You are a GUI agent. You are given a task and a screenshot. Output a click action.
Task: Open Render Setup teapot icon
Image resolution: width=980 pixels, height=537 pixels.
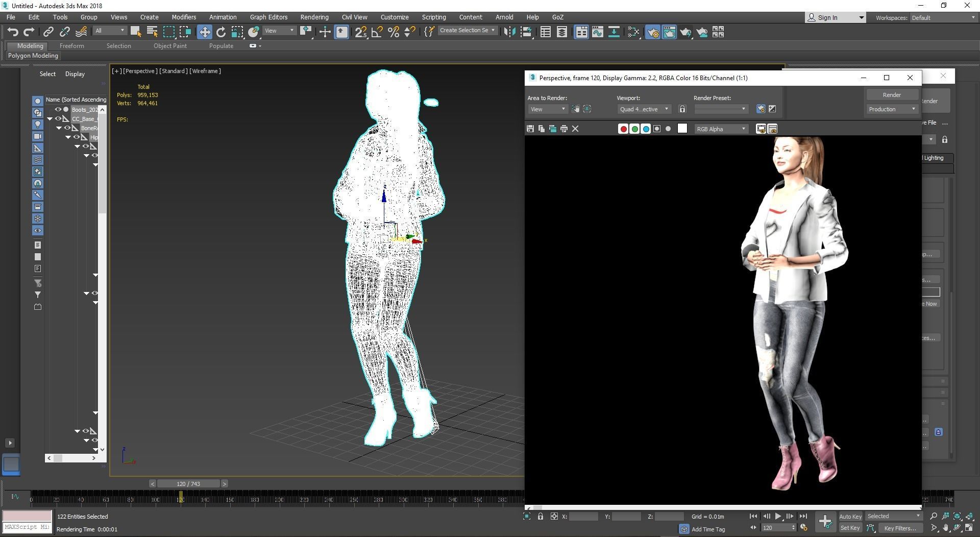653,32
